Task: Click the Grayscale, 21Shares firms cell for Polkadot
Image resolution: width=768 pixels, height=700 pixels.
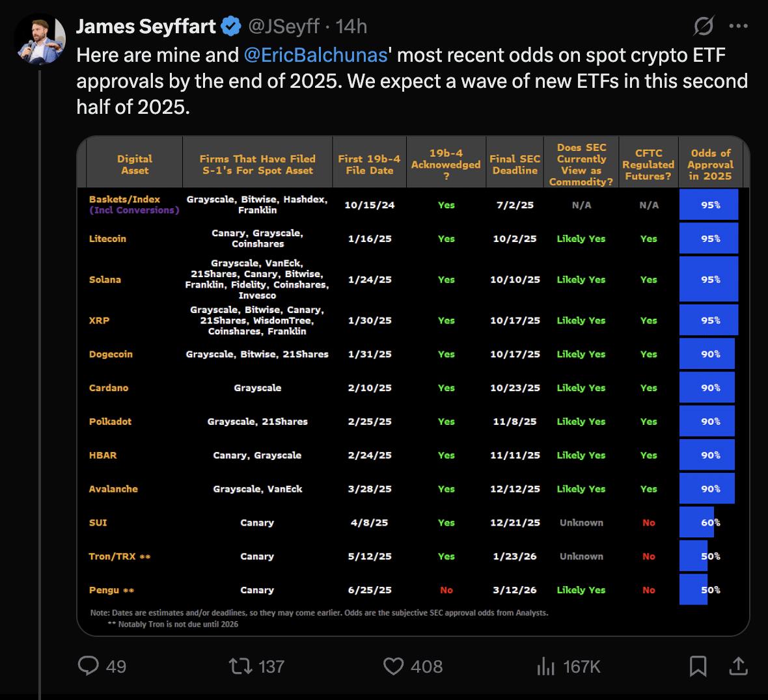Action: tap(258, 422)
